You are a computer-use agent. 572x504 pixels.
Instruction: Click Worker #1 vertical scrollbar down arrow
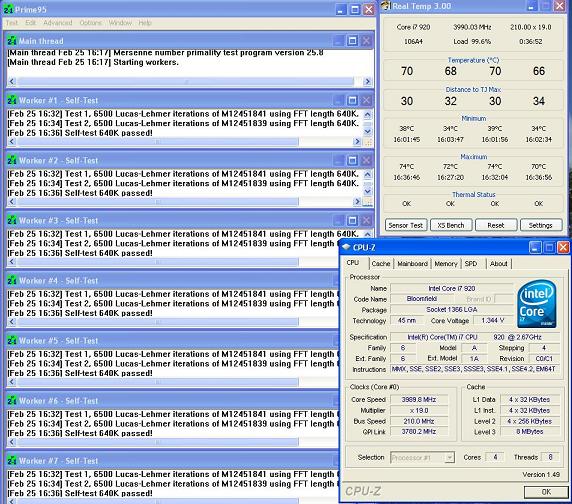(367, 131)
